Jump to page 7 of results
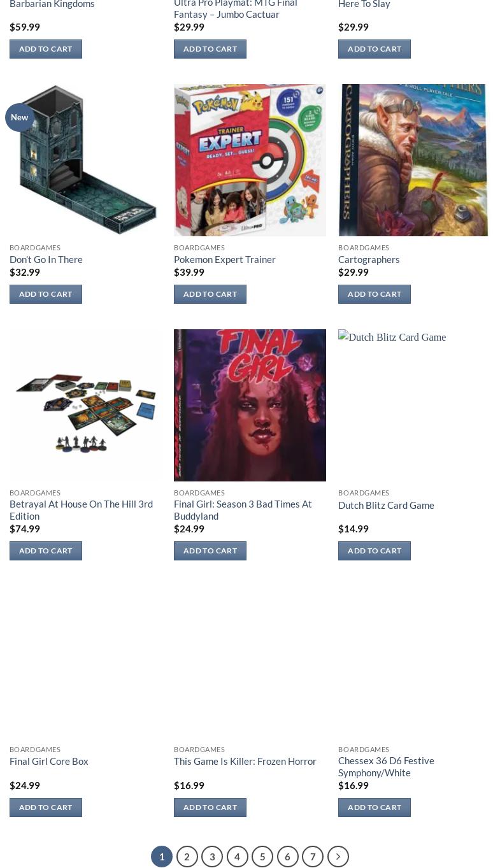500x868 pixels. click(x=313, y=857)
